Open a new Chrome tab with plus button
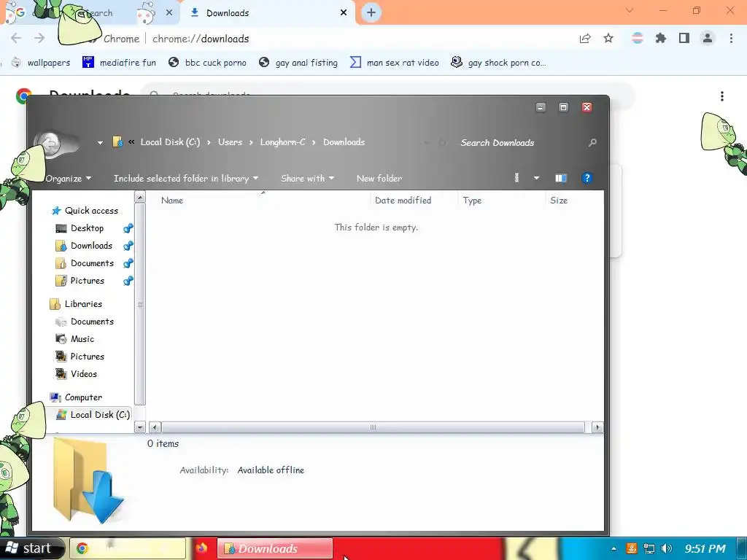747x560 pixels. coord(371,12)
